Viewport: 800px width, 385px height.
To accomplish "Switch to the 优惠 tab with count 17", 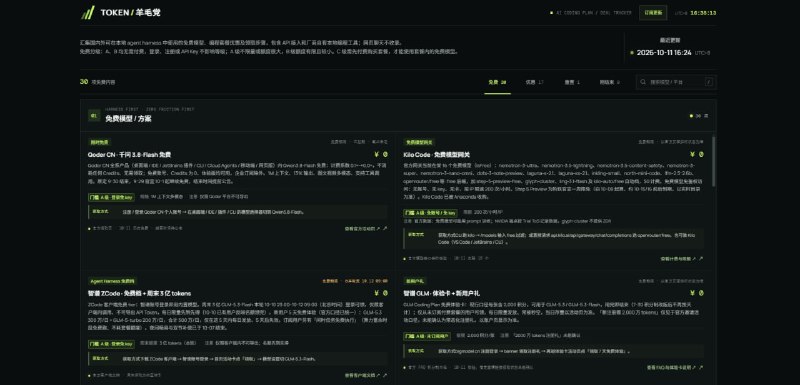I will (534, 82).
